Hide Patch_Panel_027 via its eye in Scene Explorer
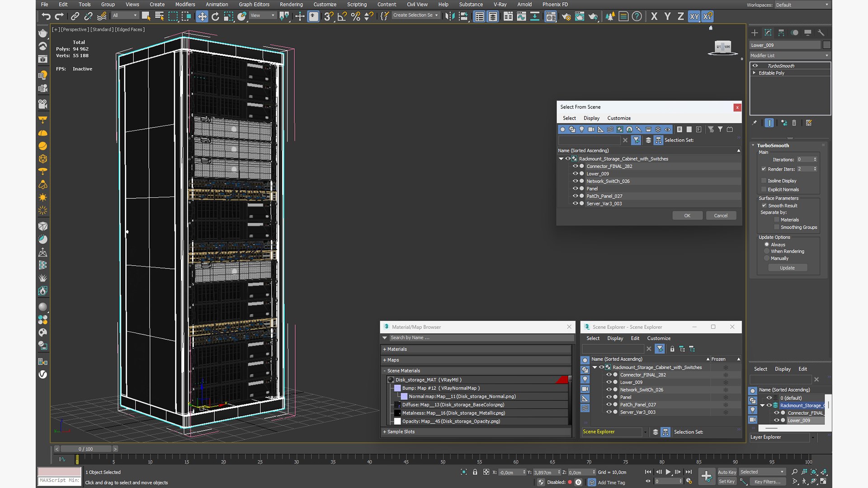This screenshot has width=868, height=488. click(x=609, y=405)
